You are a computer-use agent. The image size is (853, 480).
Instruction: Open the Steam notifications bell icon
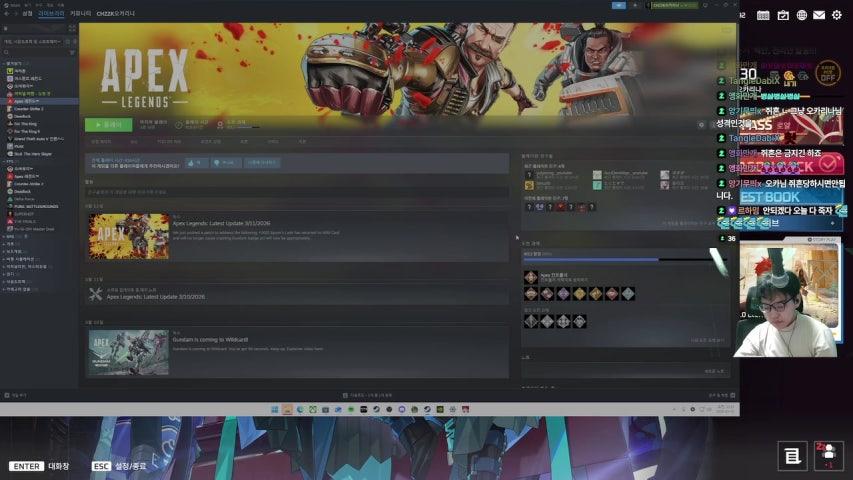pyautogui.click(x=634, y=5)
